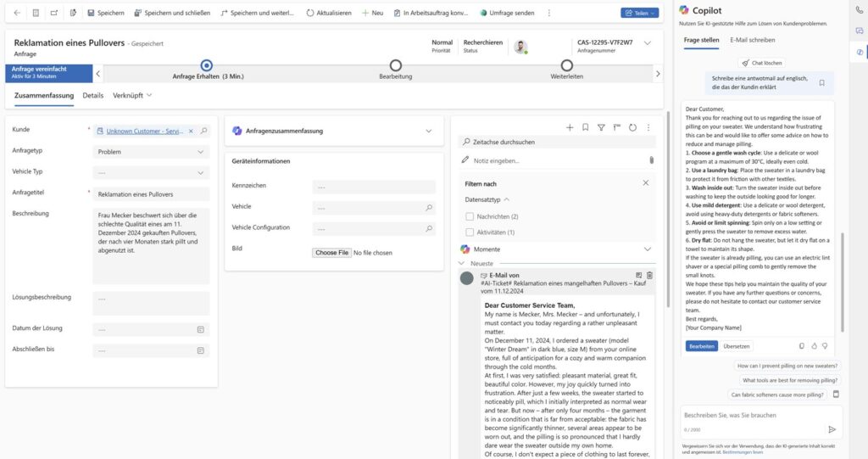Check the Nachrichten (2) filter checkbox
The image size is (868, 459).
pyautogui.click(x=470, y=216)
